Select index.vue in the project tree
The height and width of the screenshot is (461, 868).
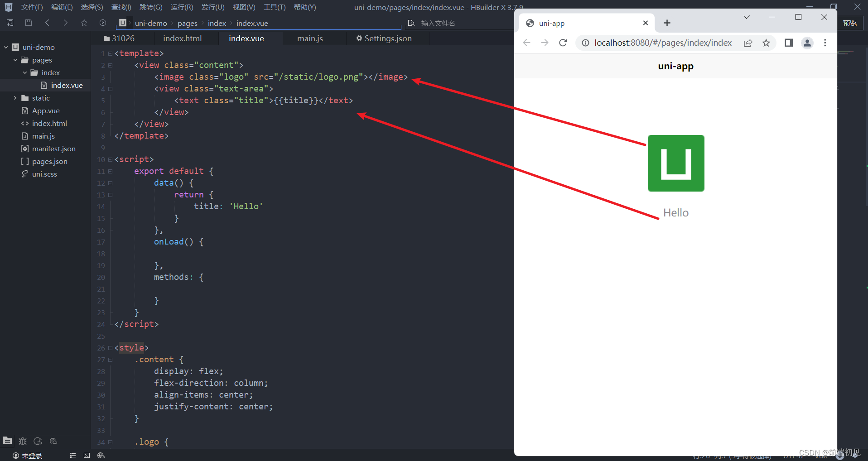(x=67, y=85)
